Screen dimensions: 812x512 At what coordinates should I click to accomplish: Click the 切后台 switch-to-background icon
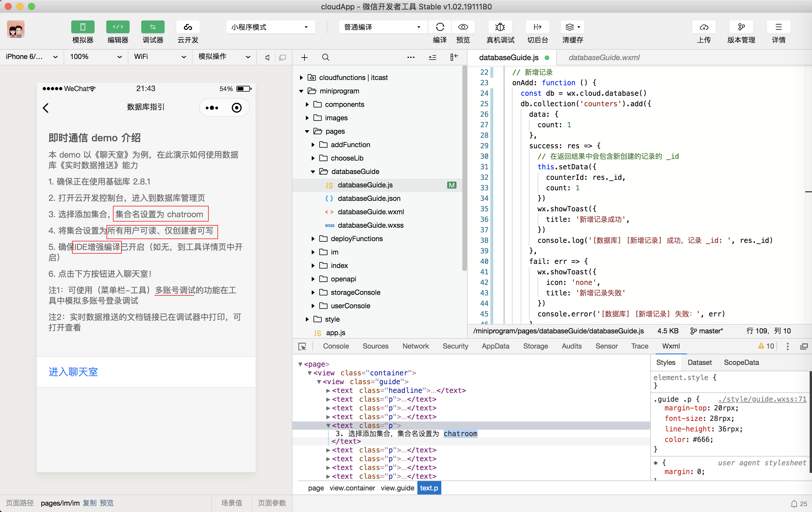coord(538,27)
